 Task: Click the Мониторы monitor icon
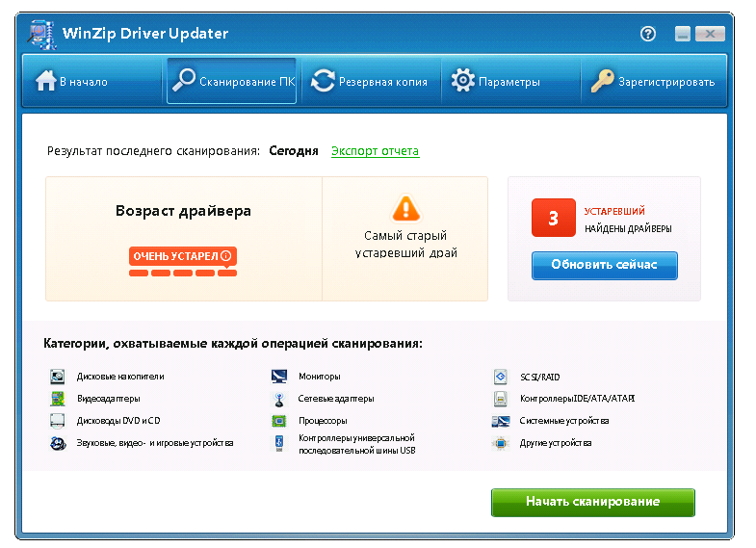279,377
